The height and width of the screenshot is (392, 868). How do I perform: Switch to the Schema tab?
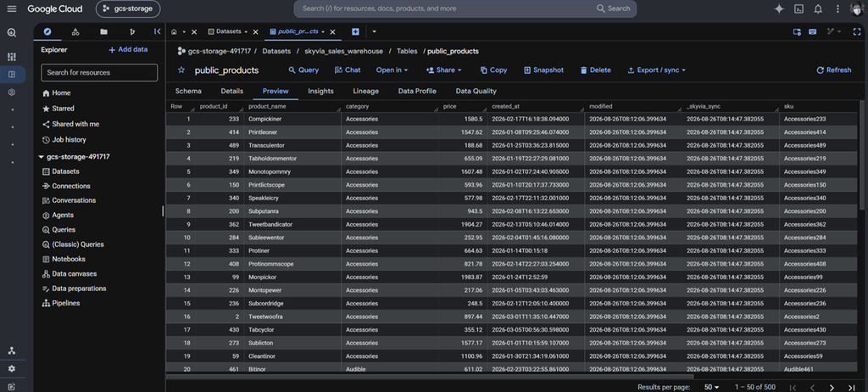click(188, 91)
